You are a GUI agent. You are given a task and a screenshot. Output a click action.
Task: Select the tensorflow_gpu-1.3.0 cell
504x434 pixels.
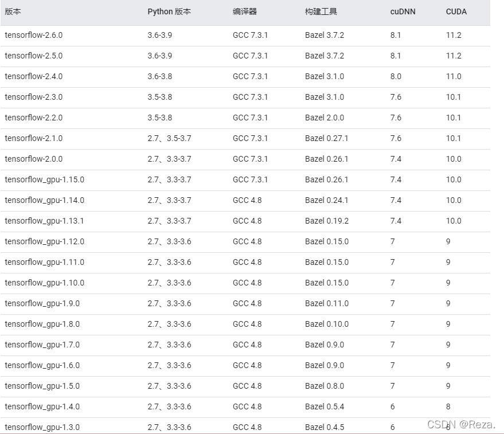tap(42, 427)
